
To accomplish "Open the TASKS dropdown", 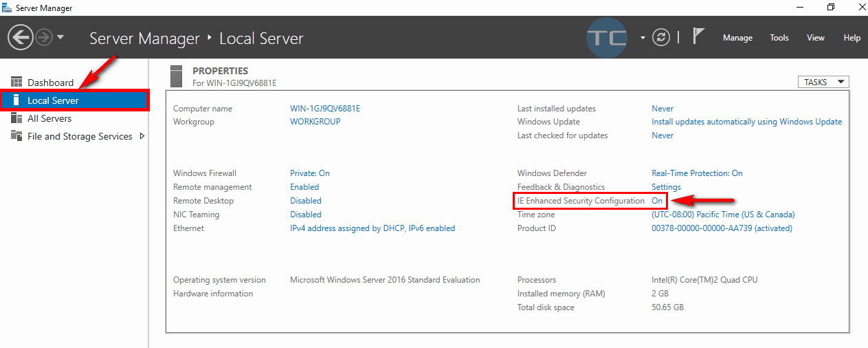I will pyautogui.click(x=823, y=82).
